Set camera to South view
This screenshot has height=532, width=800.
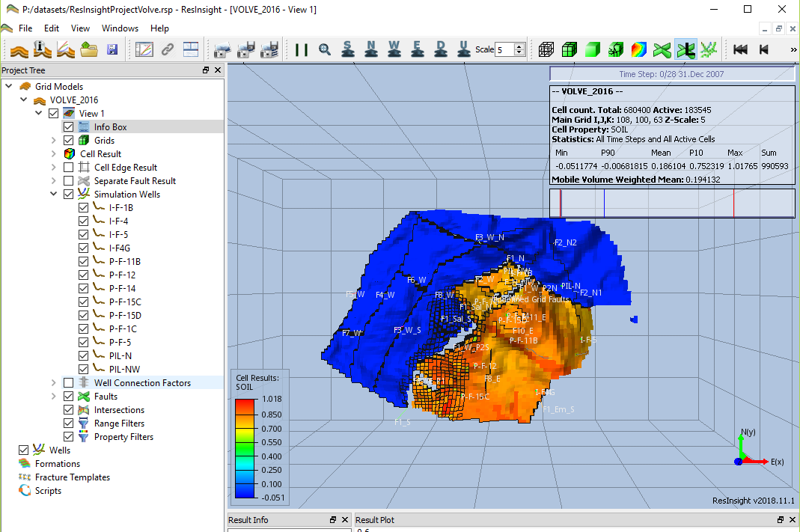tap(347, 49)
